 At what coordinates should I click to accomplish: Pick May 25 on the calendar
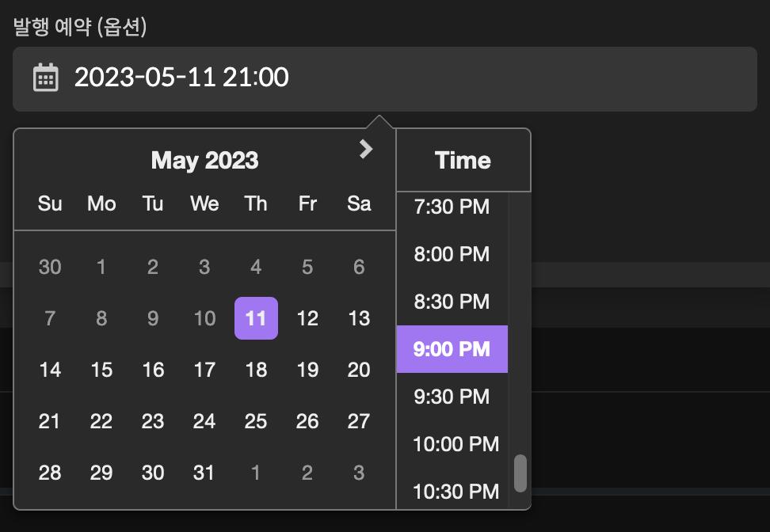(x=256, y=421)
